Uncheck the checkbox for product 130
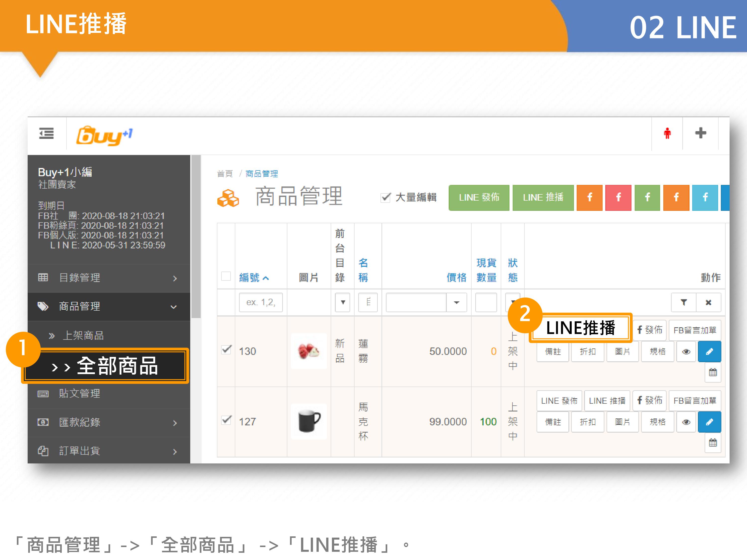The height and width of the screenshot is (560, 747). tap(226, 349)
